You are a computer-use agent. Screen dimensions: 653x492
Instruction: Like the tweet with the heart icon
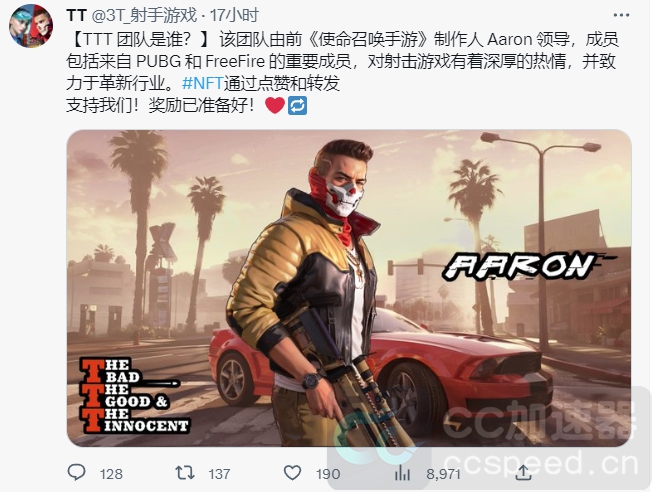coord(292,473)
